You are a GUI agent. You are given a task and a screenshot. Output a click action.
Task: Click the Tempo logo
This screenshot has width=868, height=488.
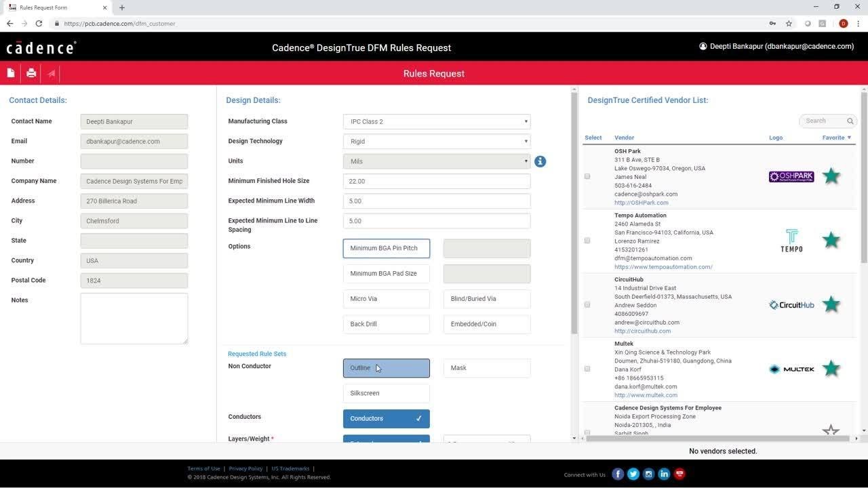(x=791, y=241)
